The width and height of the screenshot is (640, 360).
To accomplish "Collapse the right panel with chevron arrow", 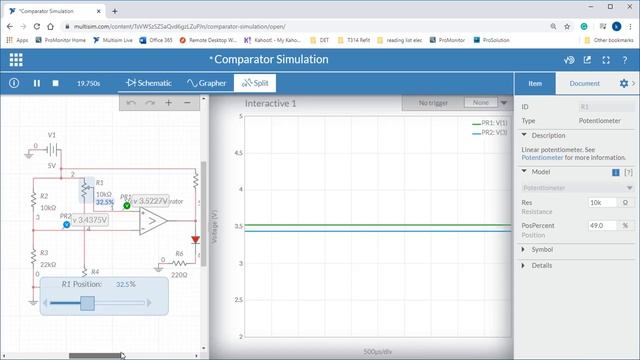I will pyautogui.click(x=634, y=84).
